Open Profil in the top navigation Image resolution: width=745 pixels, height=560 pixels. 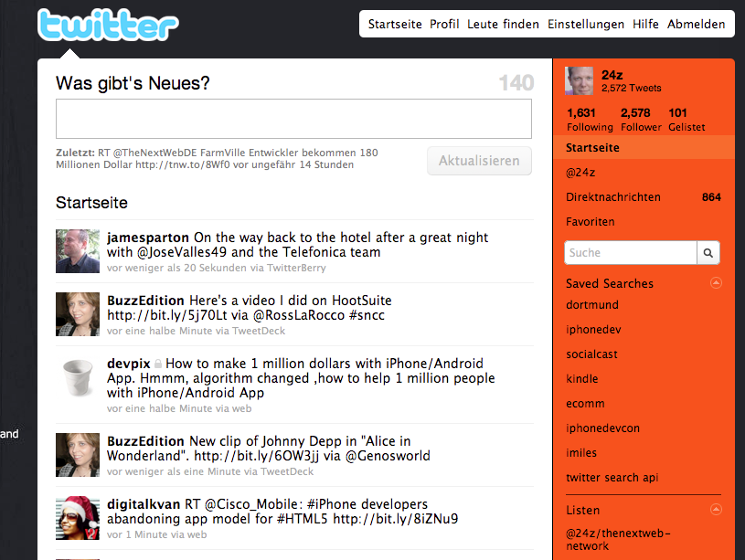tap(444, 25)
